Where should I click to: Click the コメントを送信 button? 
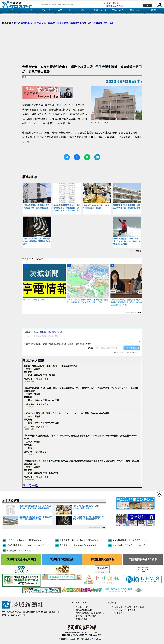132,348
